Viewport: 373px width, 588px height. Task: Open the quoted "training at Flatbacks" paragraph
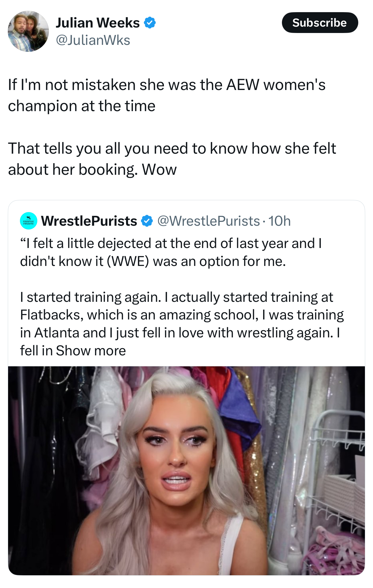click(182, 324)
